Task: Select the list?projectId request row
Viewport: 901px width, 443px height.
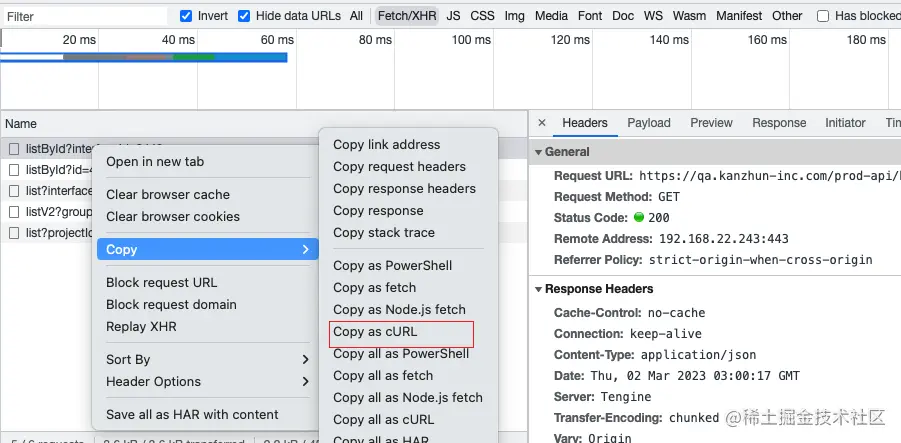Action: click(49, 233)
